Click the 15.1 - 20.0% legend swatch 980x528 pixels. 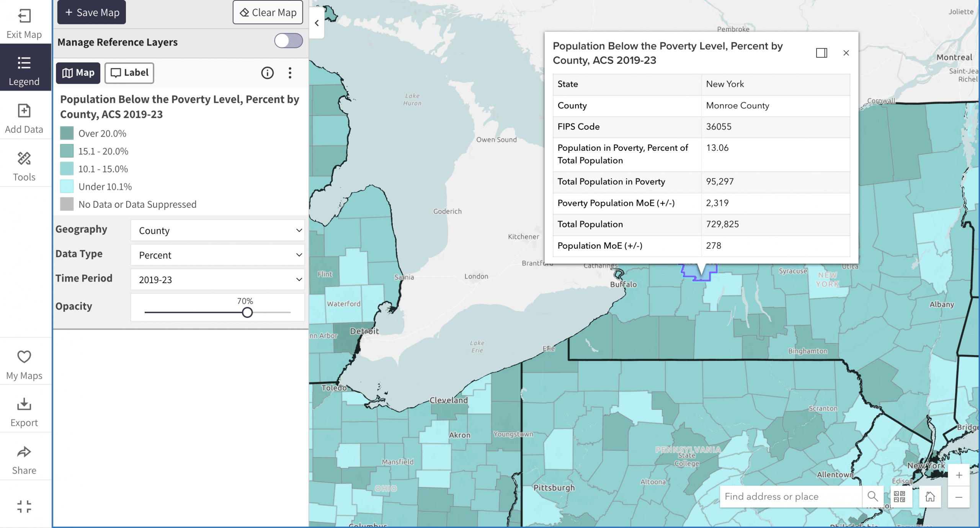(67, 151)
